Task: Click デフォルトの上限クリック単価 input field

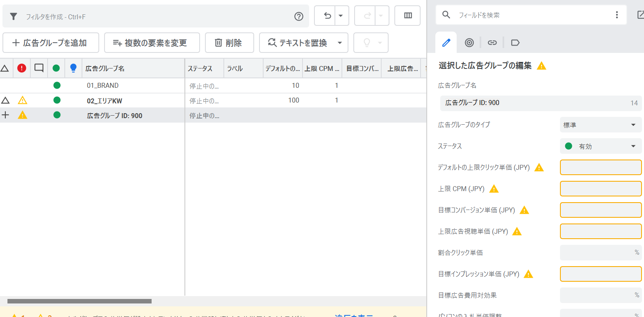Action: pos(601,167)
